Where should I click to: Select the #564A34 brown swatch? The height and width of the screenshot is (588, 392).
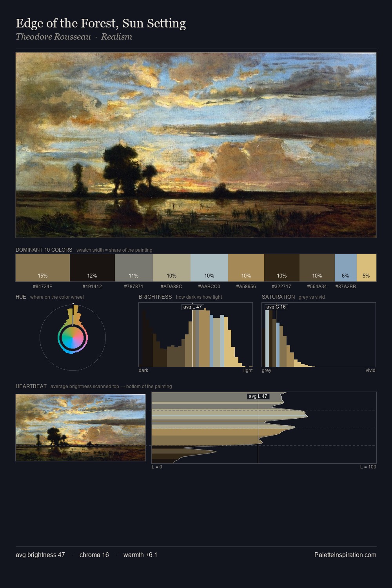[317, 268]
